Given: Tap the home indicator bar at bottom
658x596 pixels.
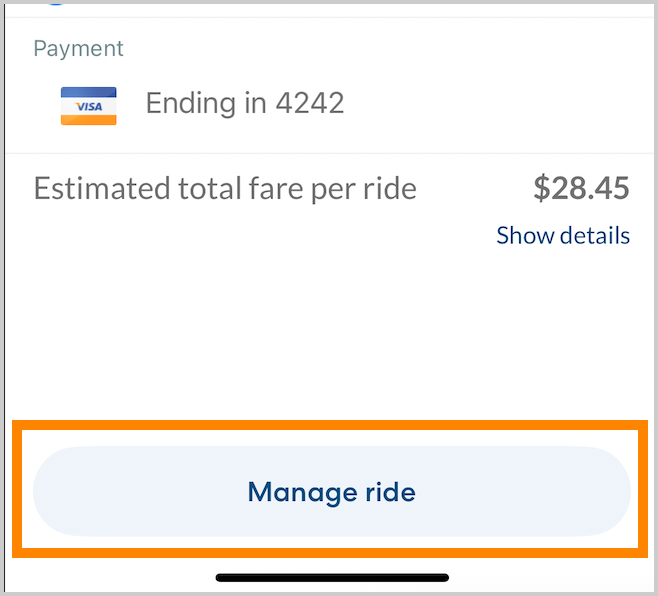Looking at the screenshot, I should point(332,577).
